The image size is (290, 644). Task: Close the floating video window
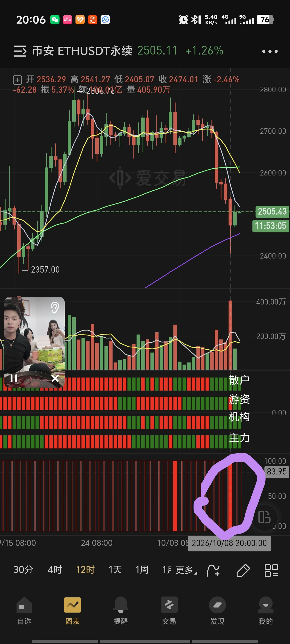[55, 378]
